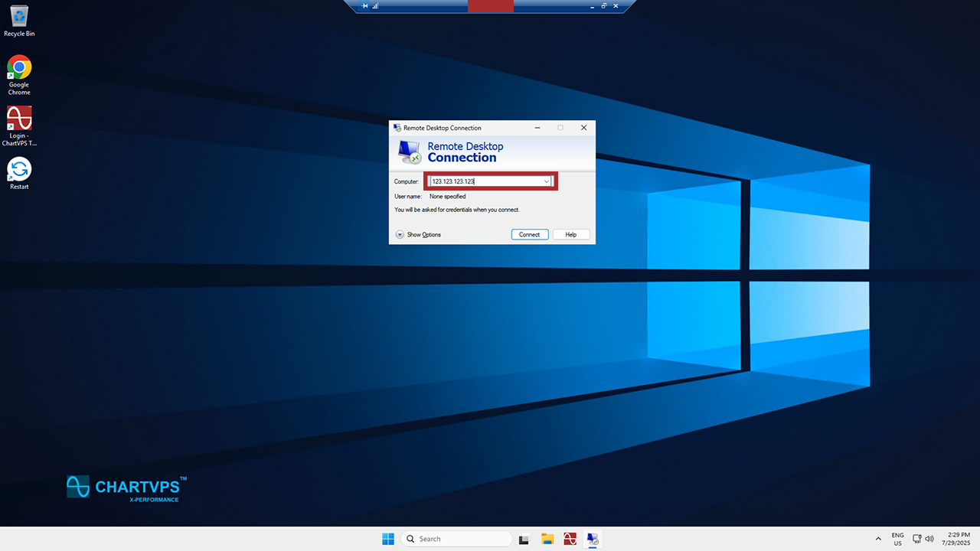Click the Computer address text field

coord(485,181)
